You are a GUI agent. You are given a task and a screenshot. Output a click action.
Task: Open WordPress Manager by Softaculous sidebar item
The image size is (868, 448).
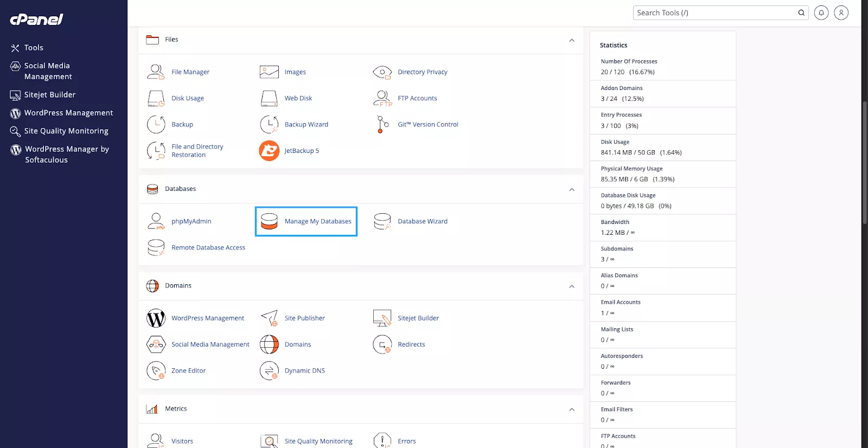pyautogui.click(x=60, y=155)
